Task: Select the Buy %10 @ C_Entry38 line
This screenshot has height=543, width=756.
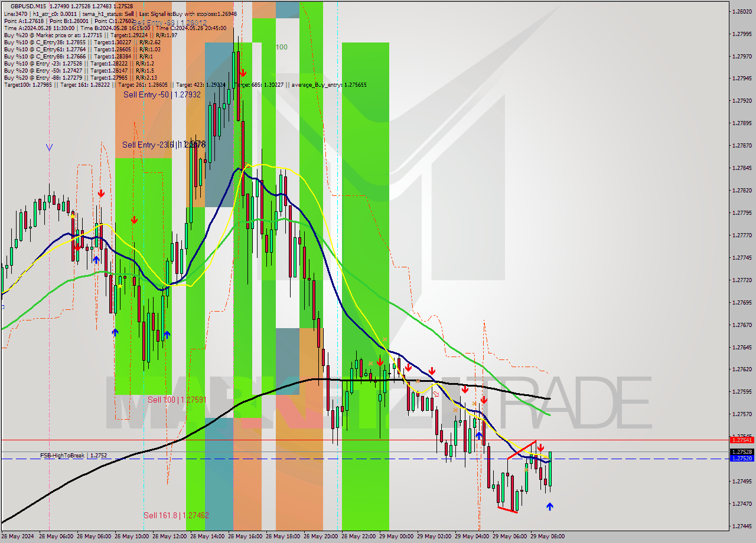Action: (x=82, y=42)
